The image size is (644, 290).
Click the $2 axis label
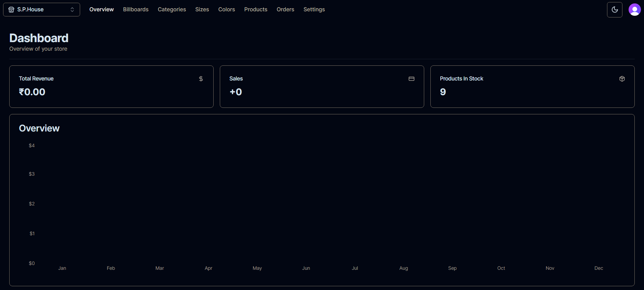pyautogui.click(x=32, y=204)
